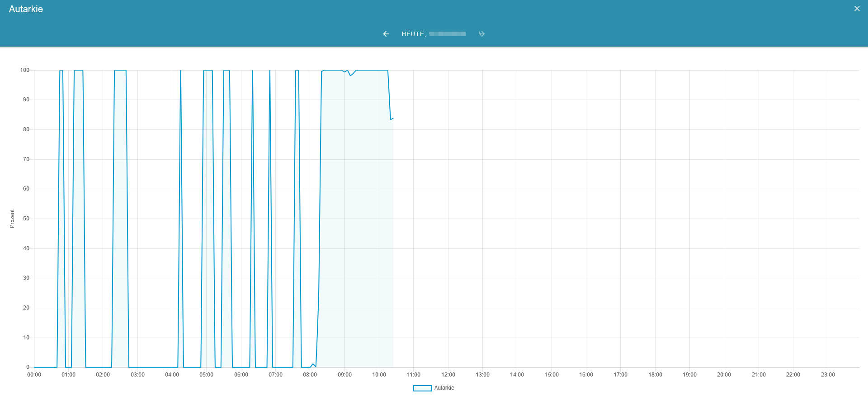Click the Prozent axis label
Screen dimensions: 868x410
pyautogui.click(x=12, y=219)
